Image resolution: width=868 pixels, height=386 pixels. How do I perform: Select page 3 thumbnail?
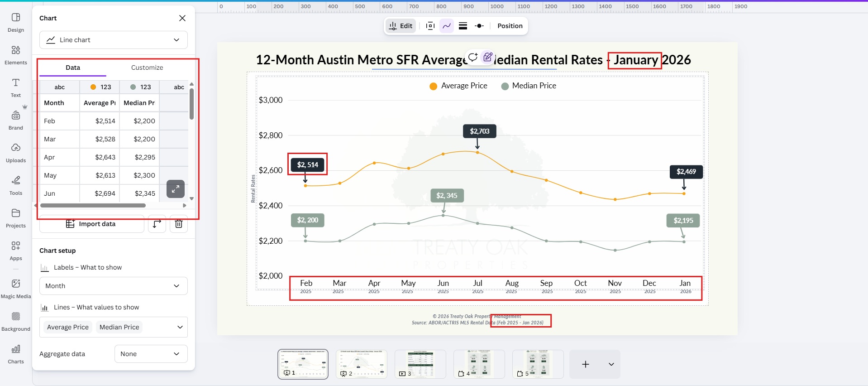[x=420, y=364]
